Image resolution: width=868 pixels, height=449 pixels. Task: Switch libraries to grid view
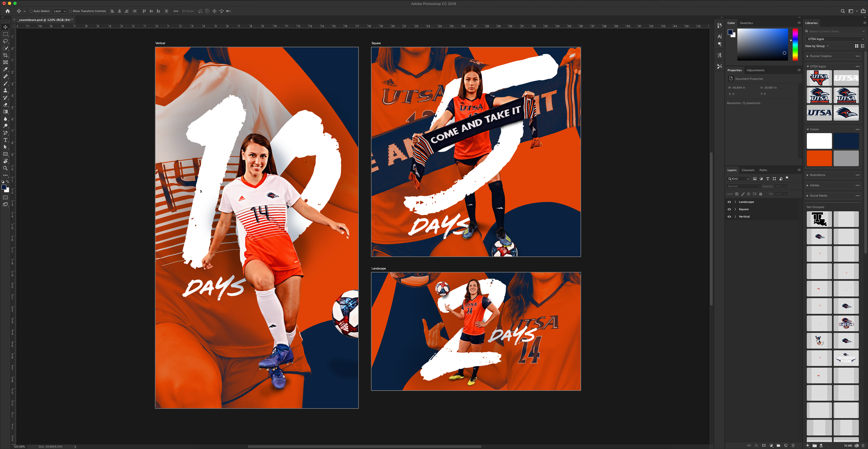tap(857, 46)
